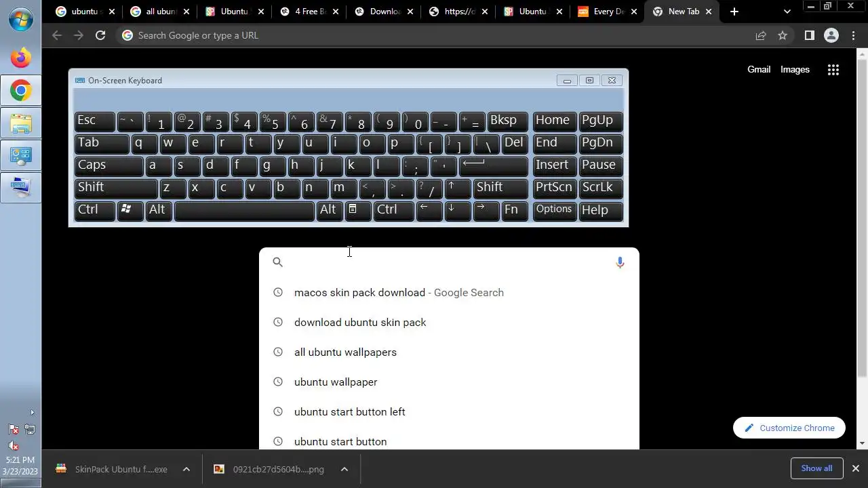Expand options for SkinPack Ubuntu download
This screenshot has height=488, width=868.
[186, 469]
